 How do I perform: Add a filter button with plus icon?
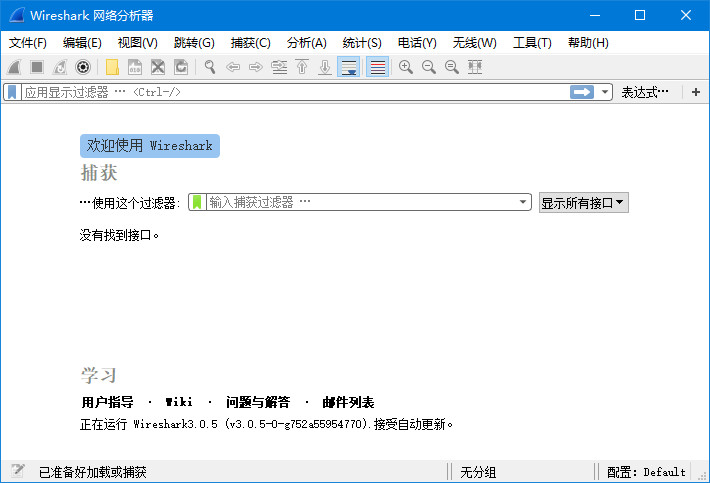coord(696,92)
